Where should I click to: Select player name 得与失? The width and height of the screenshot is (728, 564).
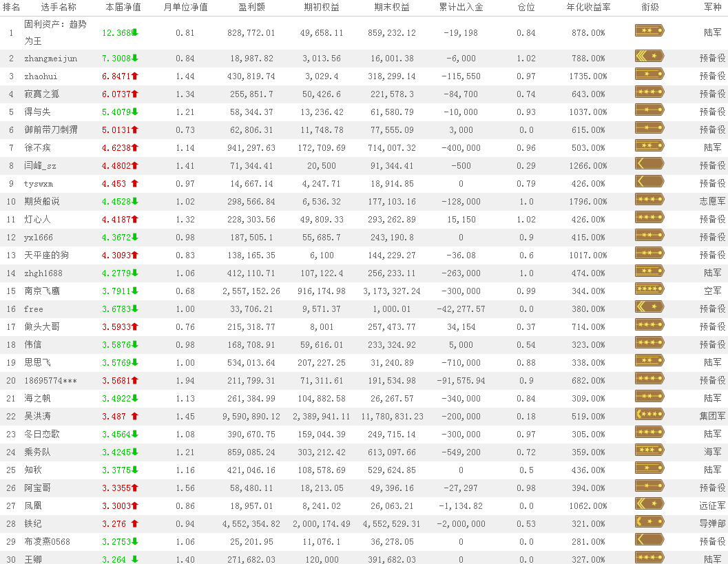tap(38, 112)
